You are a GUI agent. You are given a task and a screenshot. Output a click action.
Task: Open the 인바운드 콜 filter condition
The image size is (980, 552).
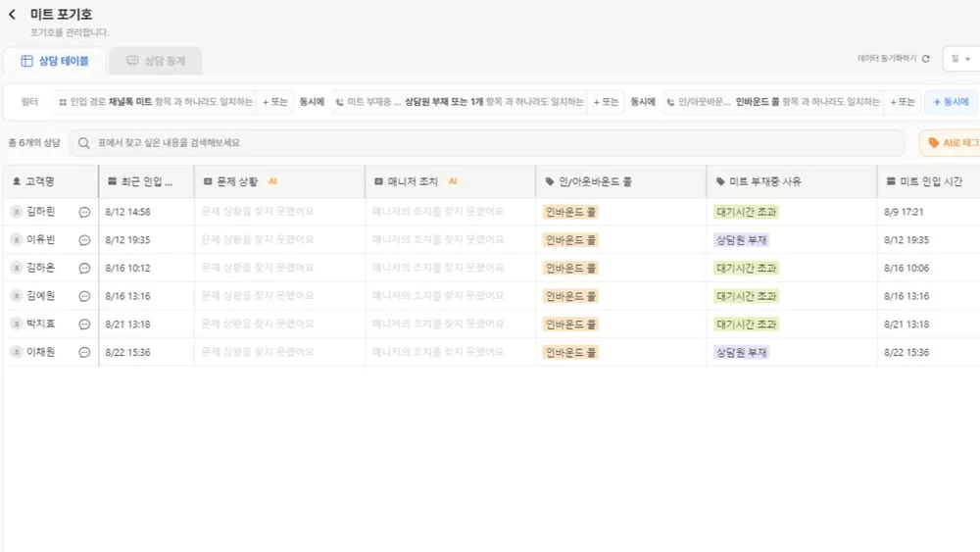point(774,102)
